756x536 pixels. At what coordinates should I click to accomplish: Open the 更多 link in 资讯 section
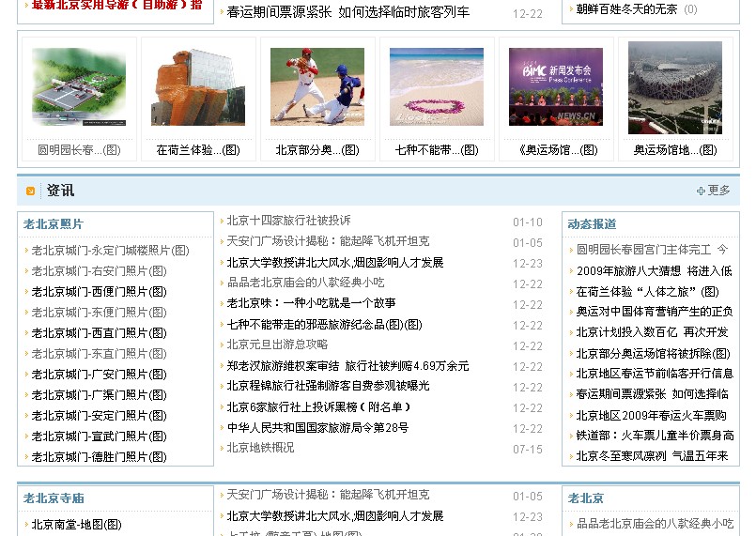(x=718, y=191)
